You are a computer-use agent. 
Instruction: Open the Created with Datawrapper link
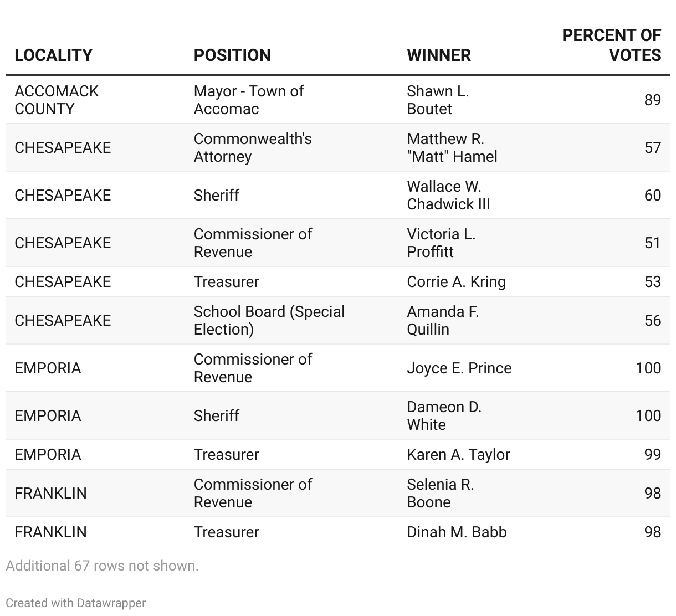(76, 603)
